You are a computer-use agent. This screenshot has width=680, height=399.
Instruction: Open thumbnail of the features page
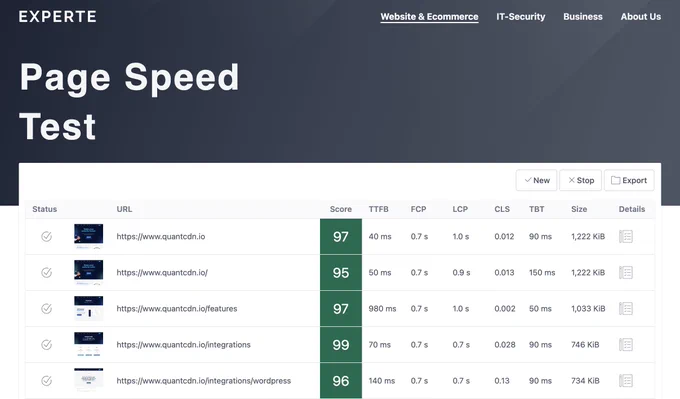coord(88,308)
